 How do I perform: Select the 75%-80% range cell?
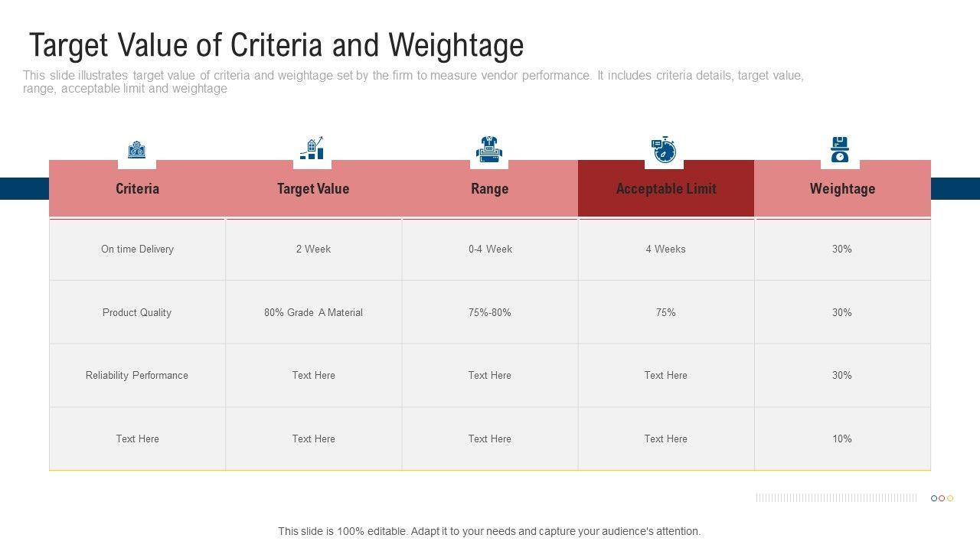[x=489, y=312]
